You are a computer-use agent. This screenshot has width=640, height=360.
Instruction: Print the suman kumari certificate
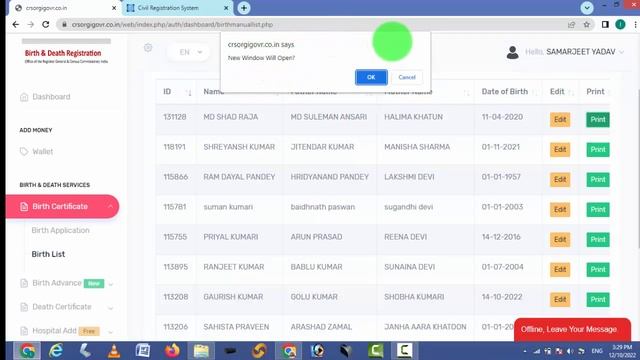pos(598,209)
